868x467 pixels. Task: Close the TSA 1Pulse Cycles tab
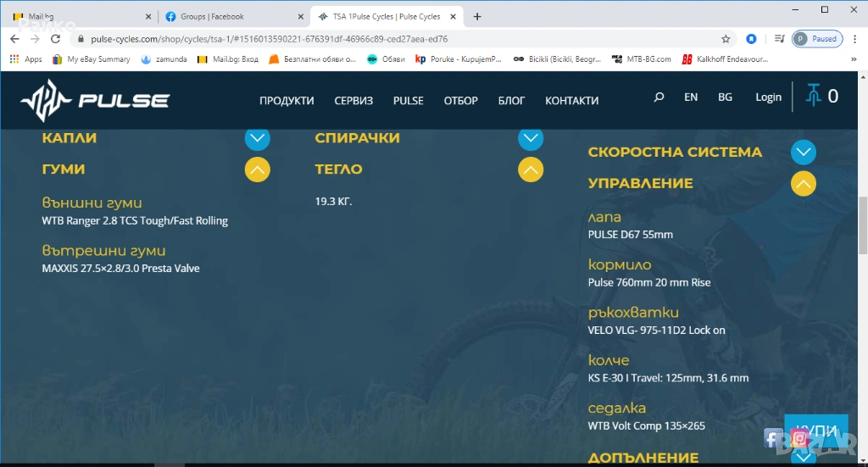tap(453, 17)
